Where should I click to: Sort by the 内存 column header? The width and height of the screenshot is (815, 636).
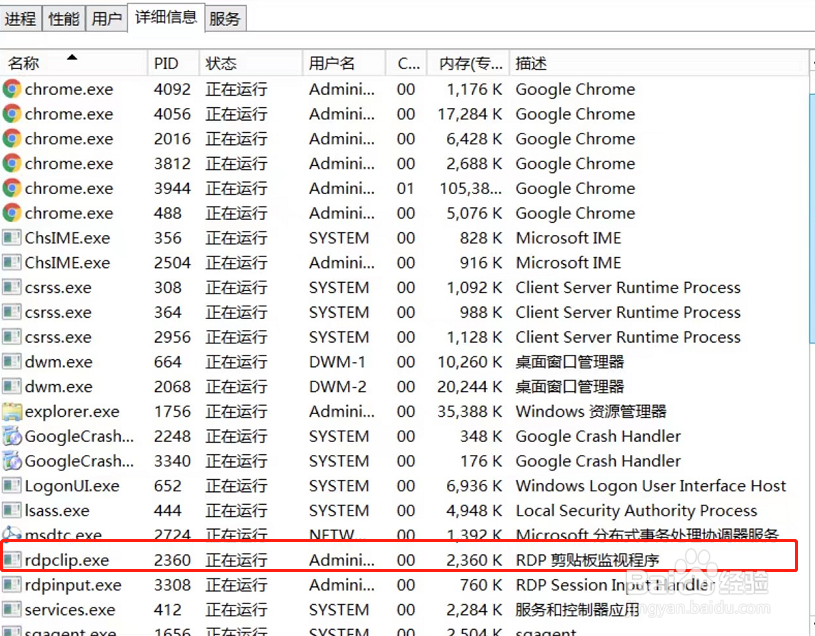pos(468,63)
